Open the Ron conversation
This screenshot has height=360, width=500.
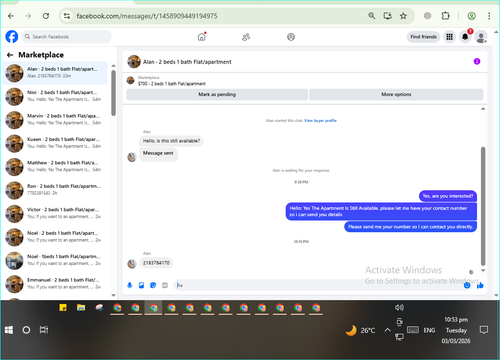pyautogui.click(x=55, y=190)
